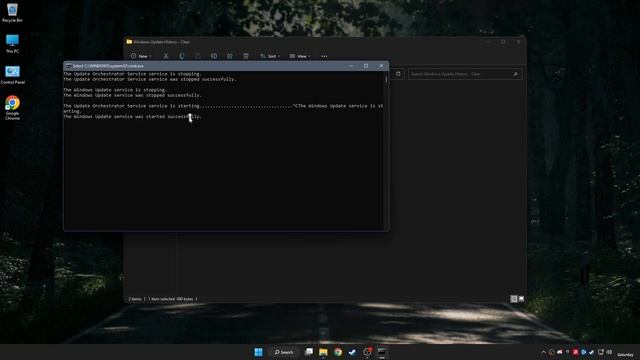The image size is (640, 360).
Task: Open the Recycle Bin desktop icon
Action: [x=12, y=12]
